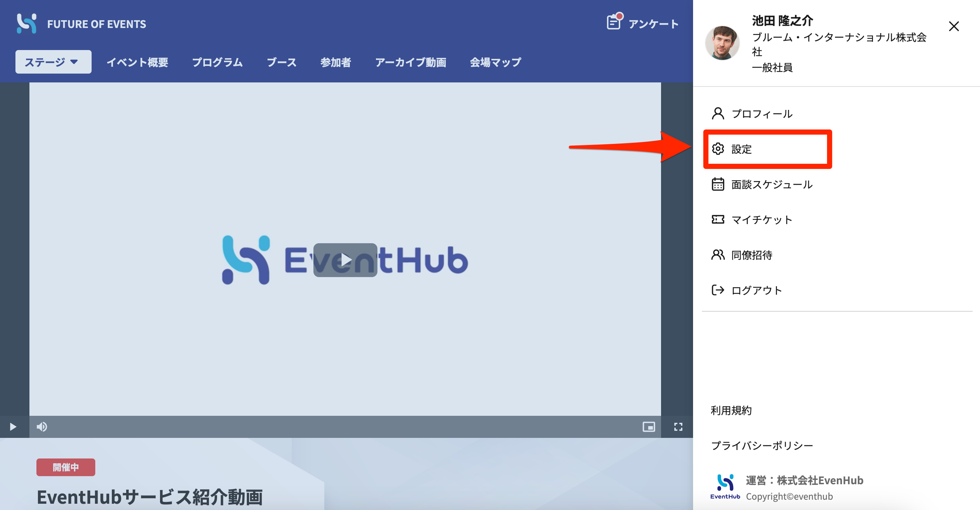Click the user avatar photo
980x510 pixels.
click(722, 43)
